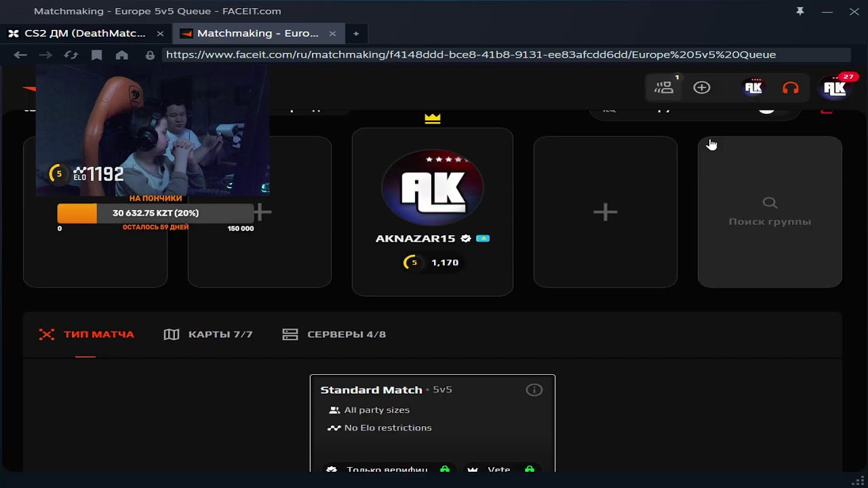Click the 'All party sizes' text
The width and height of the screenshot is (868, 488).
tap(377, 410)
